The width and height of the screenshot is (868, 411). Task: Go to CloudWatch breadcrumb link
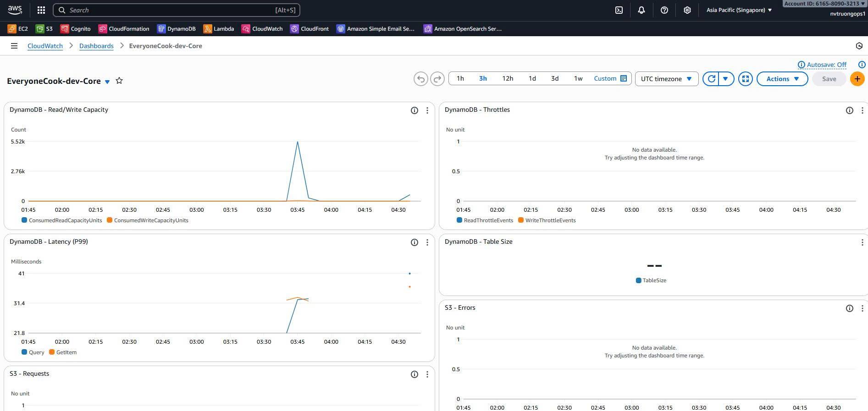pos(45,46)
